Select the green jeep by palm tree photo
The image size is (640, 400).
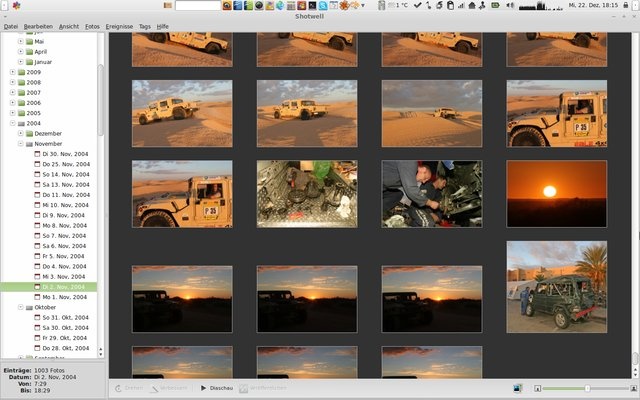[556, 285]
